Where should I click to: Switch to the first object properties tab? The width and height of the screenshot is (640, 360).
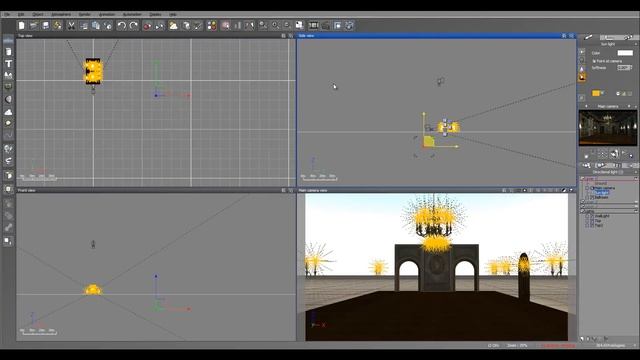pyautogui.click(x=588, y=37)
